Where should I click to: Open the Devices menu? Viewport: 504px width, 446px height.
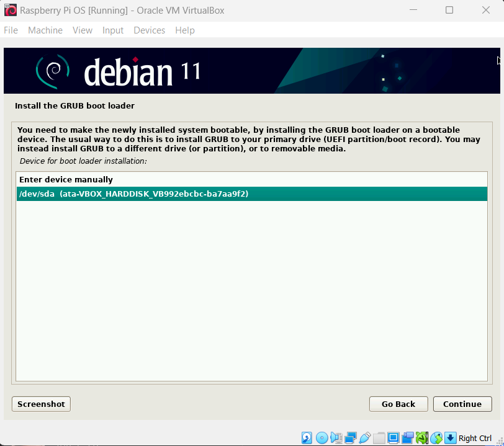[150, 30]
